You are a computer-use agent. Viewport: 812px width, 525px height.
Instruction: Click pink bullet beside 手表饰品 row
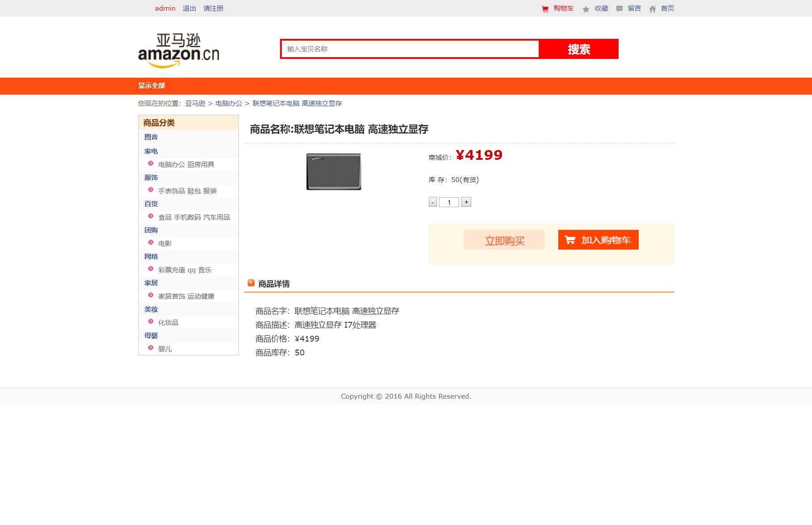(151, 190)
